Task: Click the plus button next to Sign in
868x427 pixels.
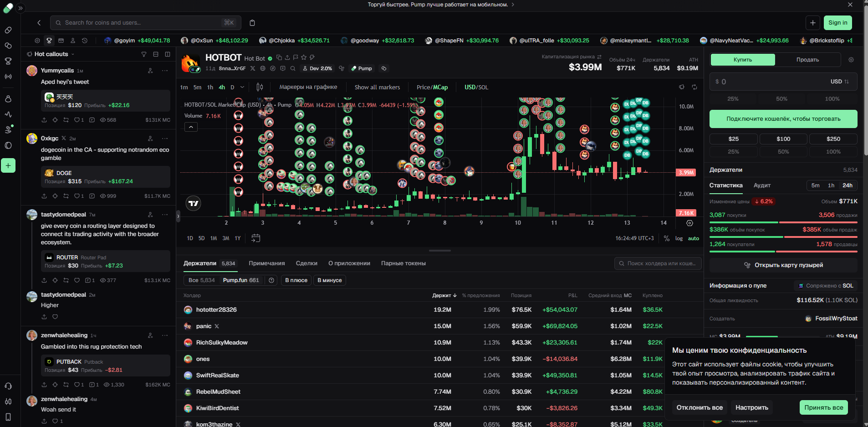Action: (813, 23)
